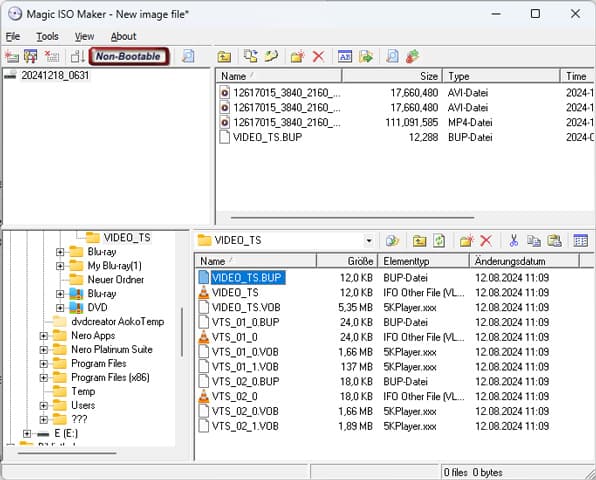Expand the DVD folder in the tree
The height and width of the screenshot is (480, 596).
60,308
